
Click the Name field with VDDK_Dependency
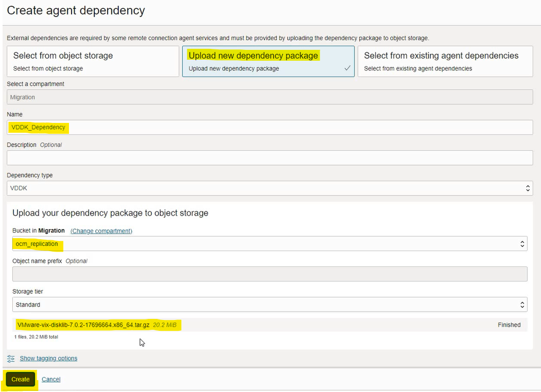(x=270, y=128)
